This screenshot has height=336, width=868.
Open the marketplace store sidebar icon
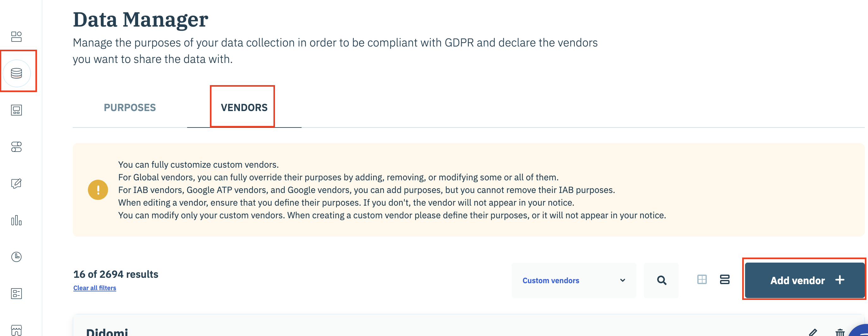(16, 330)
